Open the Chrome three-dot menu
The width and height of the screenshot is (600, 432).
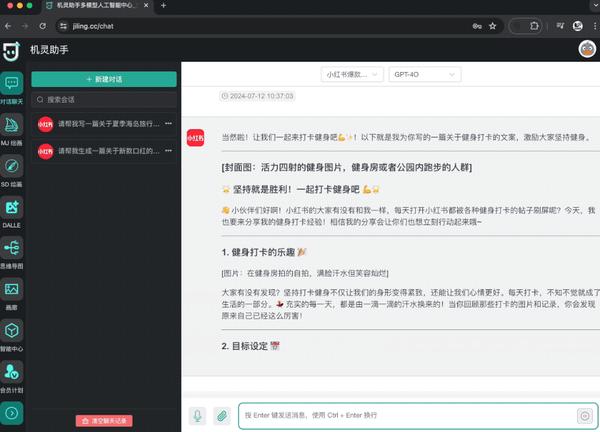tap(595, 26)
